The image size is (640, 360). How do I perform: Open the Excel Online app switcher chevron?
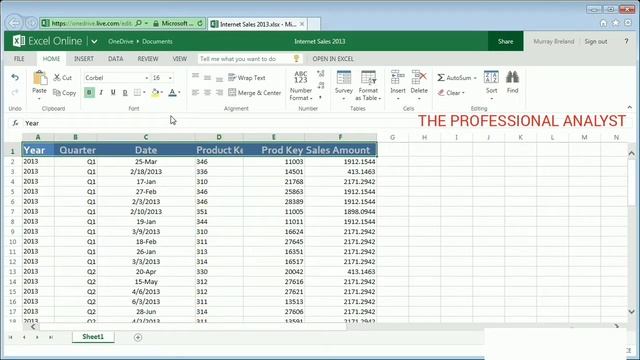point(94,41)
